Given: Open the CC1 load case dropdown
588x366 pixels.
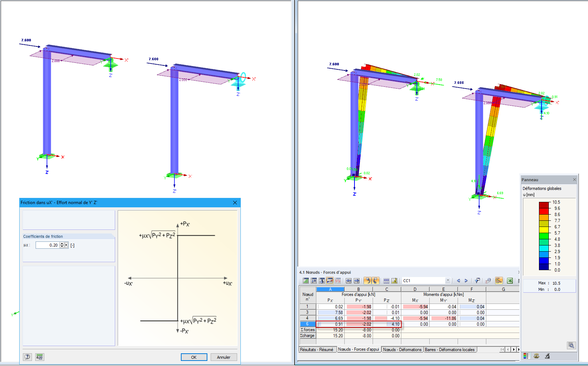Looking at the screenshot, I should click(x=448, y=281).
